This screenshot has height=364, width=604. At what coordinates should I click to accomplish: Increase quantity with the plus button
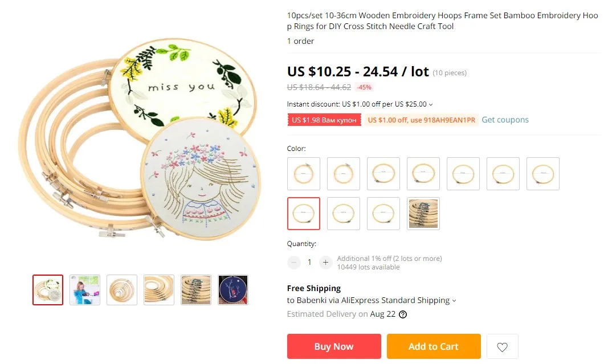[325, 262]
